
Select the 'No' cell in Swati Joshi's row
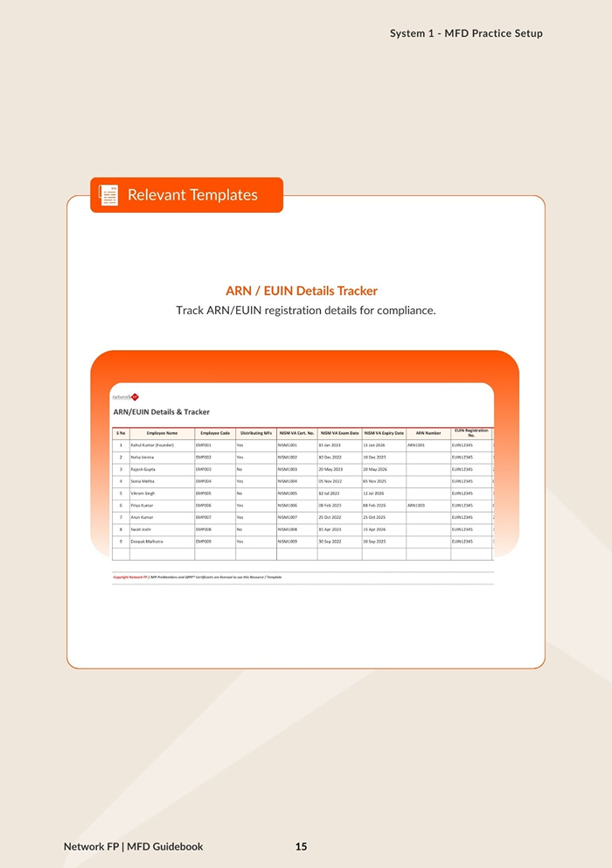point(240,529)
